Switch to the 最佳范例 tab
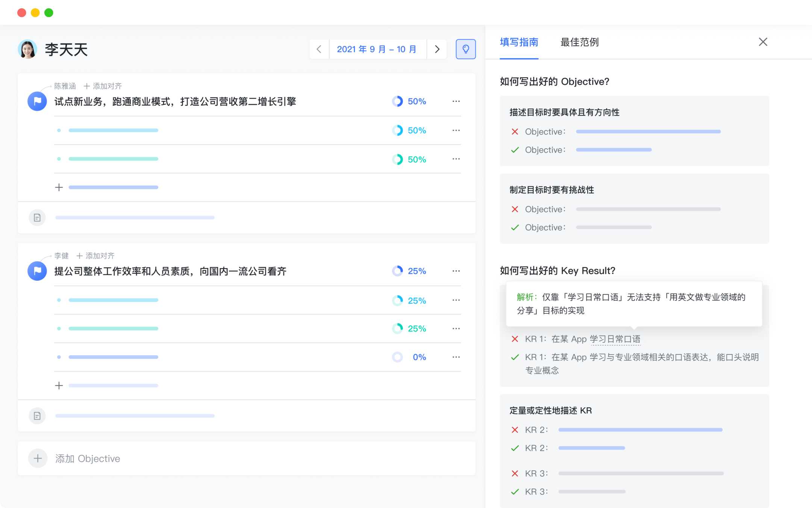 (x=579, y=42)
